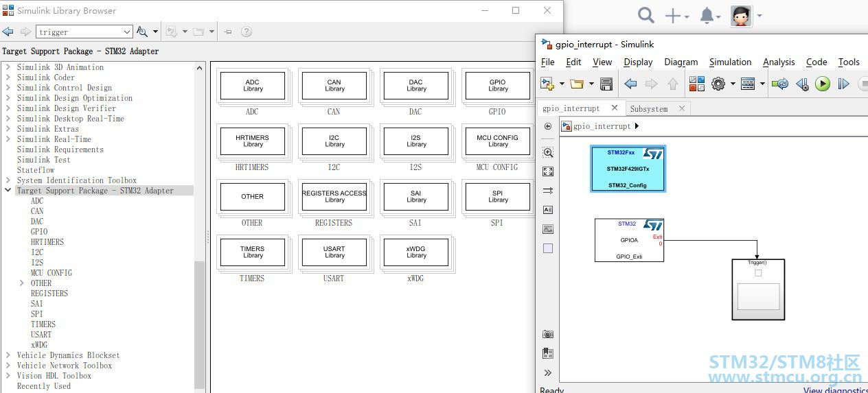Save the gpio_interrupt model
The width and height of the screenshot is (868, 393).
pyautogui.click(x=606, y=84)
